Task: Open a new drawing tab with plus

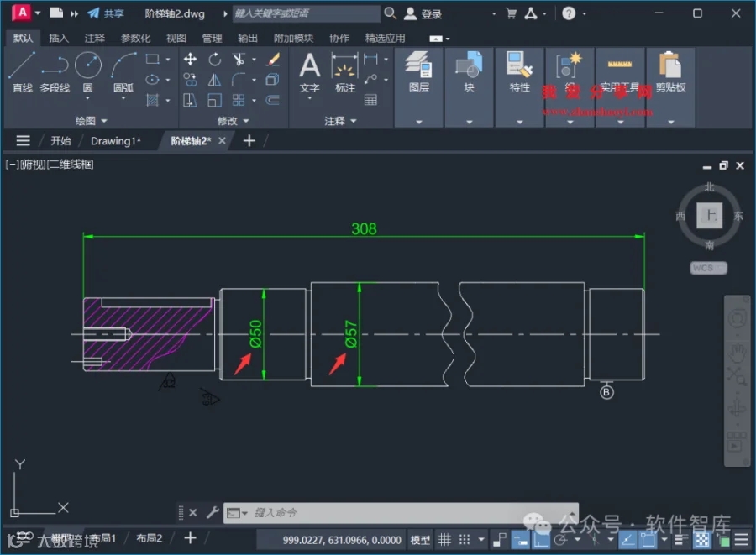Action: [249, 141]
